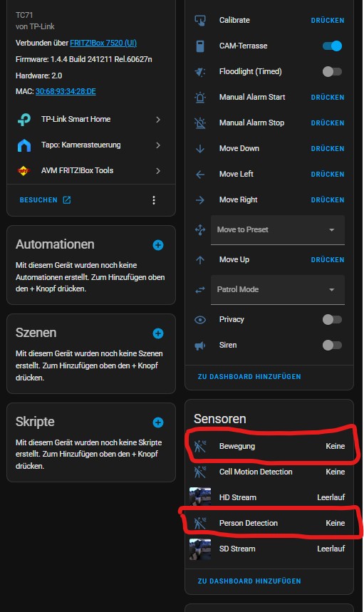Open the three-dot device menu

pyautogui.click(x=154, y=200)
